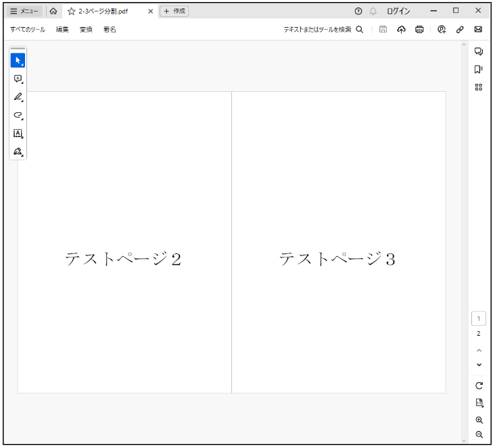The image size is (495, 448).
Task: Click the テストページ３ text
Action: click(x=337, y=259)
